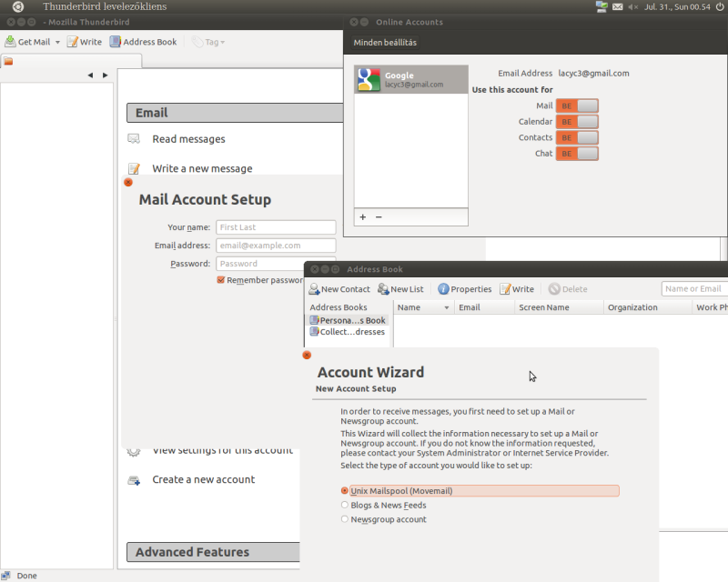Click New List in Address Book toolbar
Viewport: 728px width, 582px height.
pyautogui.click(x=400, y=288)
